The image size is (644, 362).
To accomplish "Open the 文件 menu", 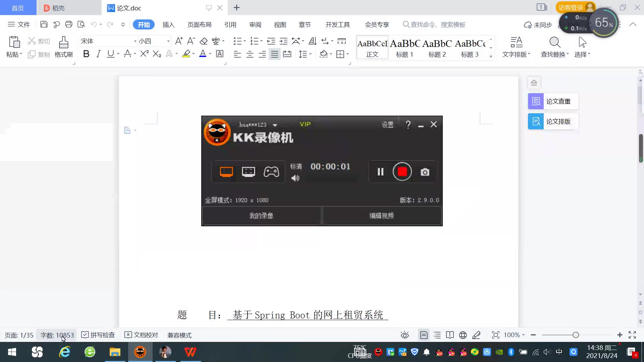I will [x=19, y=24].
